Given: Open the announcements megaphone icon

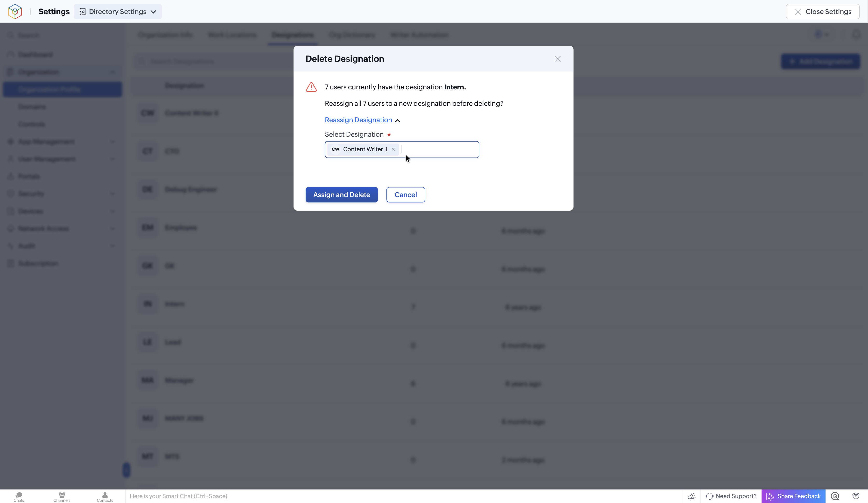Looking at the screenshot, I should point(692,496).
